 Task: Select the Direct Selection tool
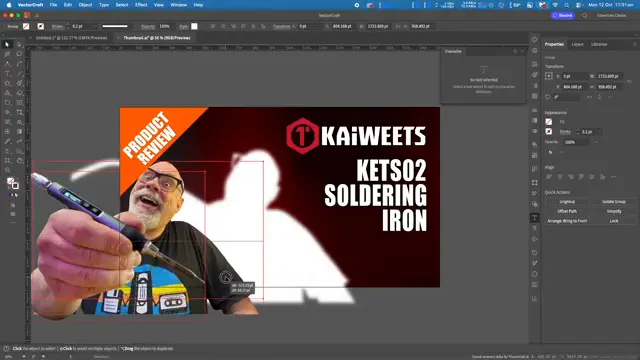tap(19, 44)
